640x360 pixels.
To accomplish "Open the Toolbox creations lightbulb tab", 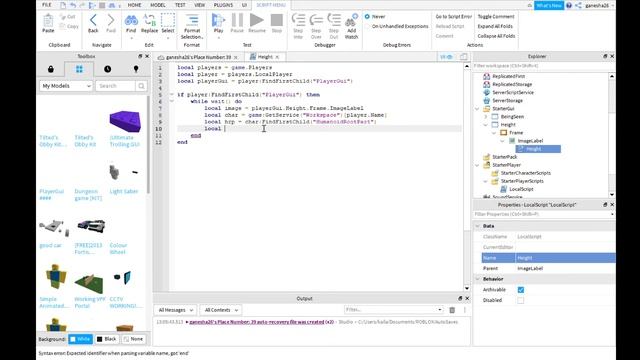I will click(x=136, y=69).
